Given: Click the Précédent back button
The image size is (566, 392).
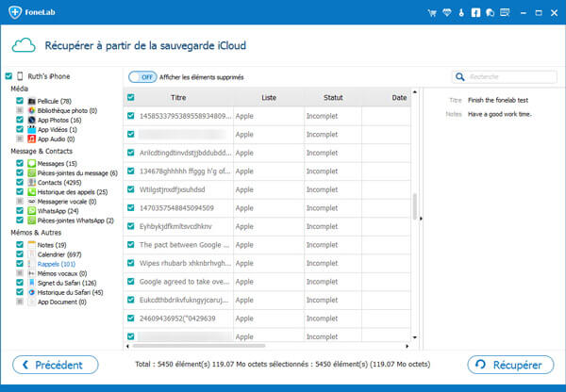Looking at the screenshot, I should coord(56,365).
